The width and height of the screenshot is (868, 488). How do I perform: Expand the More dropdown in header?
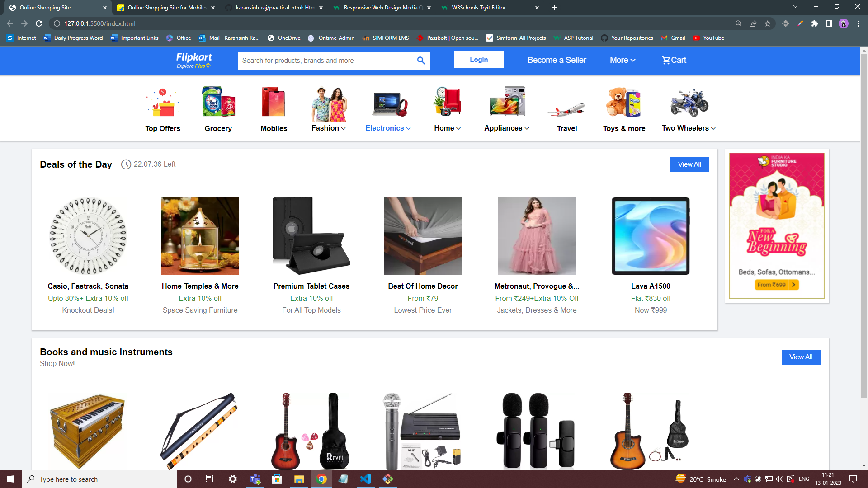coord(623,60)
